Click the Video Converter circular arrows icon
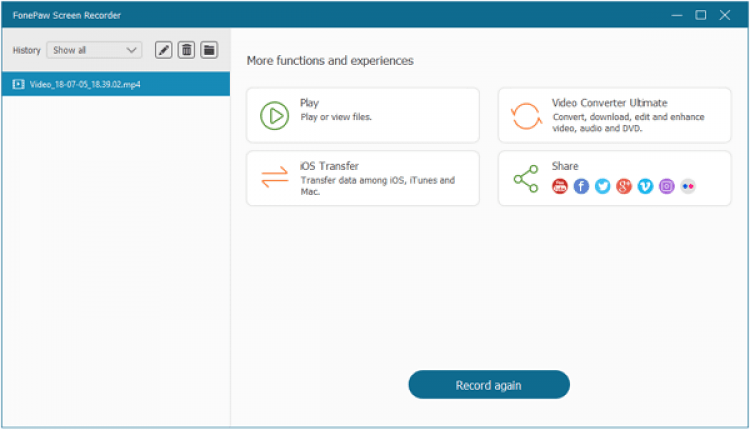The height and width of the screenshot is (430, 750). [526, 115]
